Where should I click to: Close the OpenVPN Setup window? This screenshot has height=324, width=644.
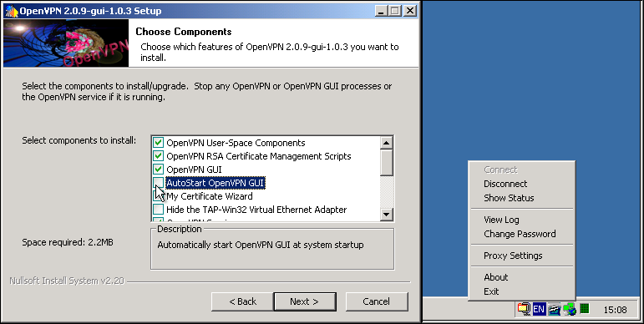409,11
